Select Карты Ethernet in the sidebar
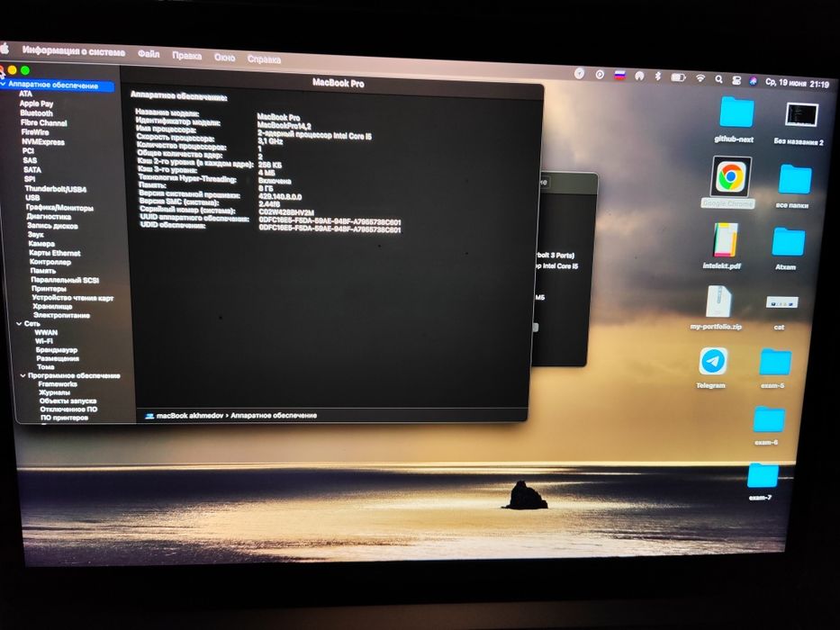 click(55, 253)
